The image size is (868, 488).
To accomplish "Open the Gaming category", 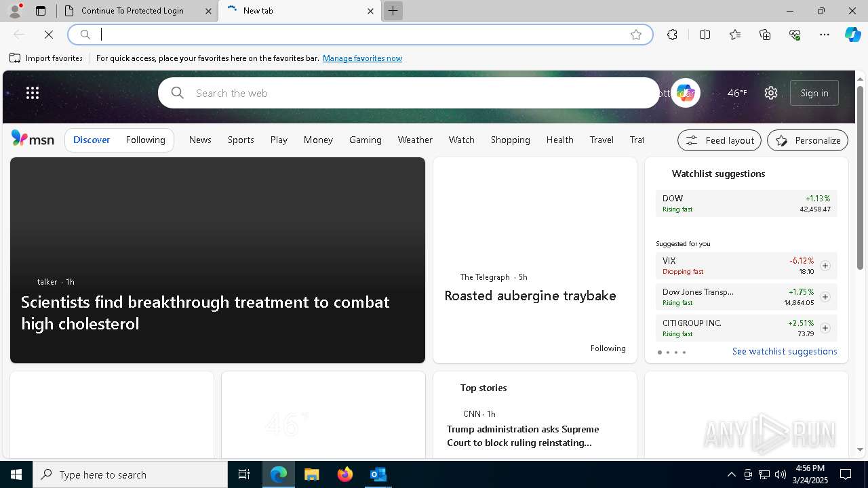I will pos(366,140).
